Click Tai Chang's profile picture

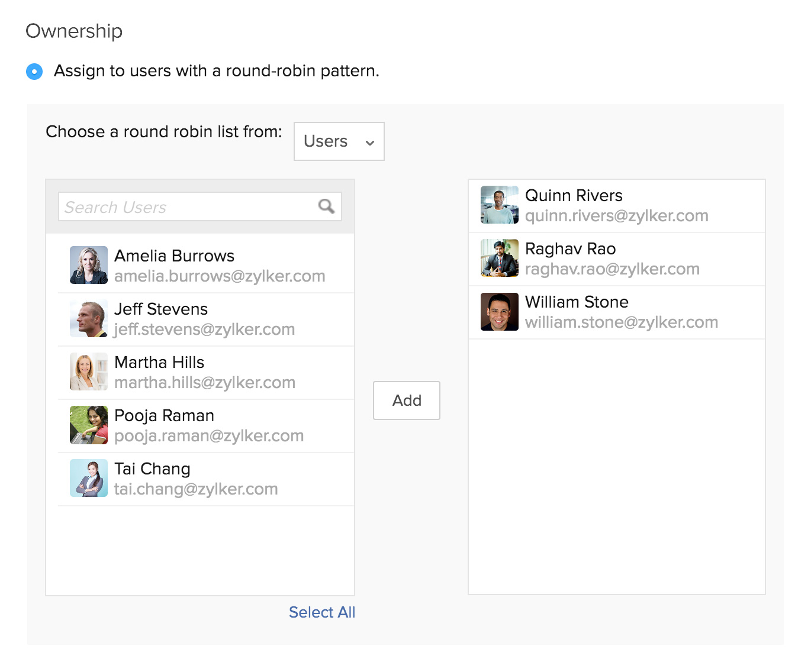click(89, 478)
